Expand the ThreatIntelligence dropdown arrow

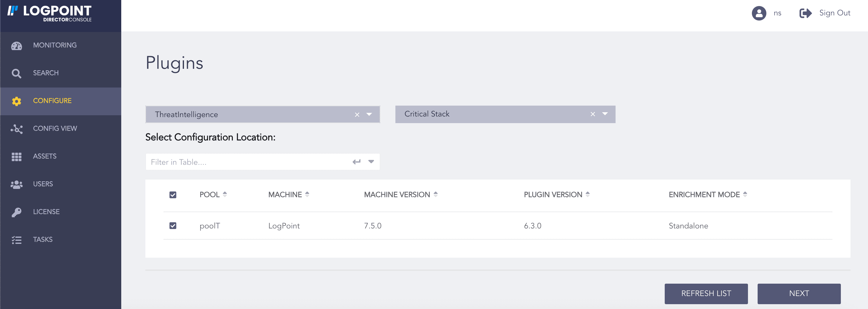tap(369, 115)
